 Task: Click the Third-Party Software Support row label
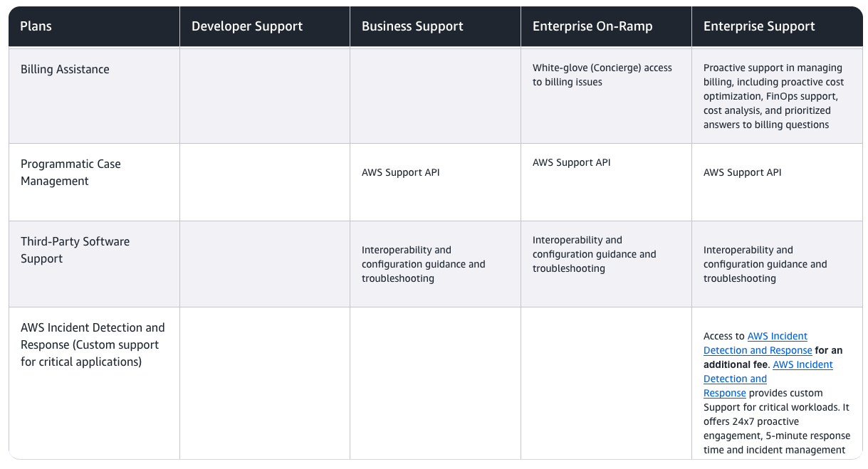tap(75, 250)
